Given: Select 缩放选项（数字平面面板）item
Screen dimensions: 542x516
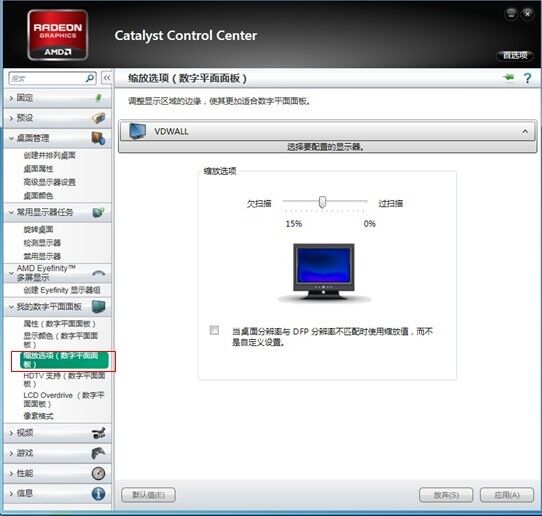Looking at the screenshot, I should [x=64, y=360].
